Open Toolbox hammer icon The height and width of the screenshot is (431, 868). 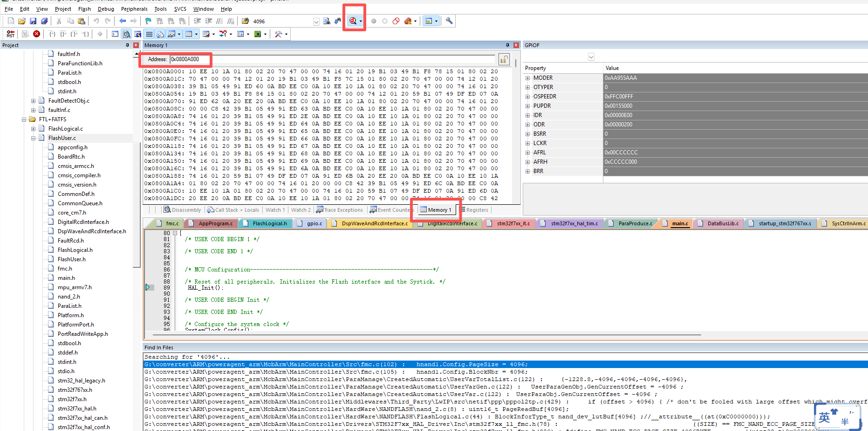pyautogui.click(x=278, y=34)
